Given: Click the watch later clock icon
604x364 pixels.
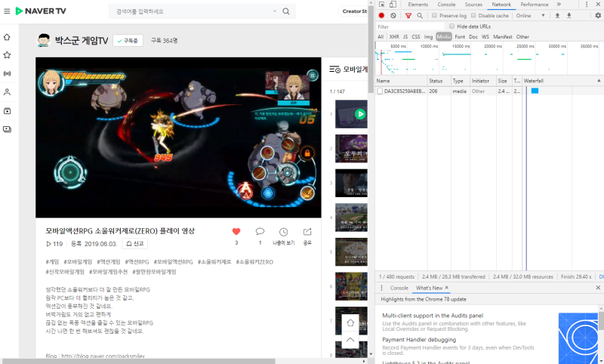Looking at the screenshot, I should click(x=284, y=232).
